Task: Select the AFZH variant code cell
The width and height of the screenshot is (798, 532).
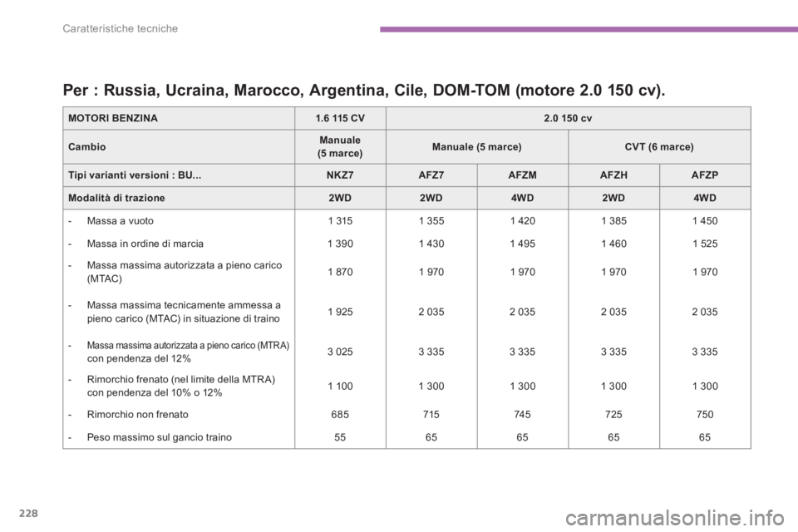Action: (x=613, y=175)
